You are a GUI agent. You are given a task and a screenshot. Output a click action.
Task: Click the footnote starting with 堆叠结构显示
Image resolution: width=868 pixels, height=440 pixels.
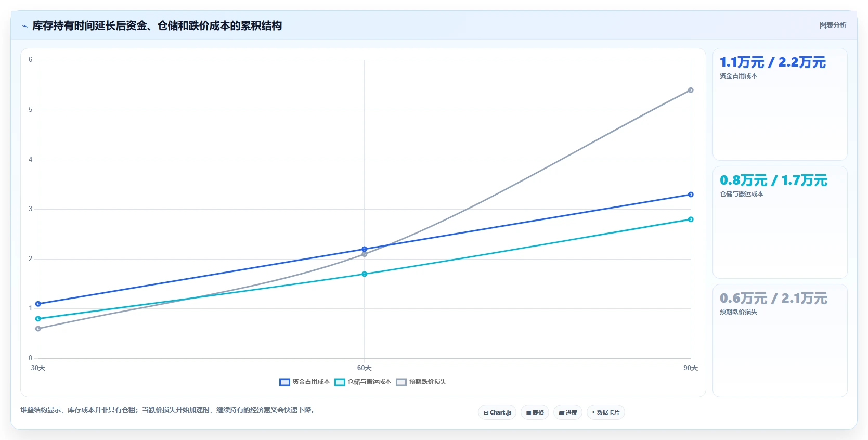click(x=169, y=410)
